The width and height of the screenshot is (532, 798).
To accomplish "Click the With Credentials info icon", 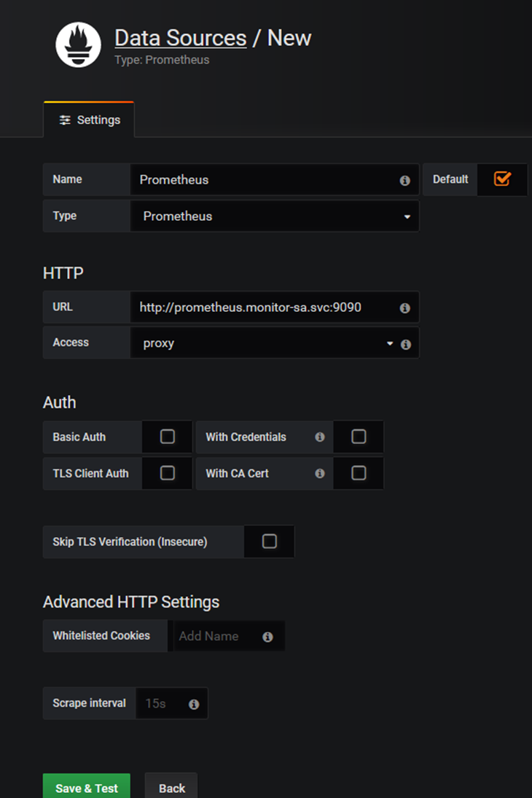I will point(320,437).
